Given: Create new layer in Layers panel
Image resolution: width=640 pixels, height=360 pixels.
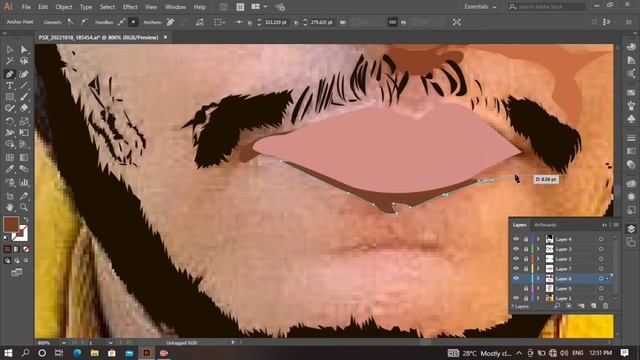Looking at the screenshot, I should 593,306.
